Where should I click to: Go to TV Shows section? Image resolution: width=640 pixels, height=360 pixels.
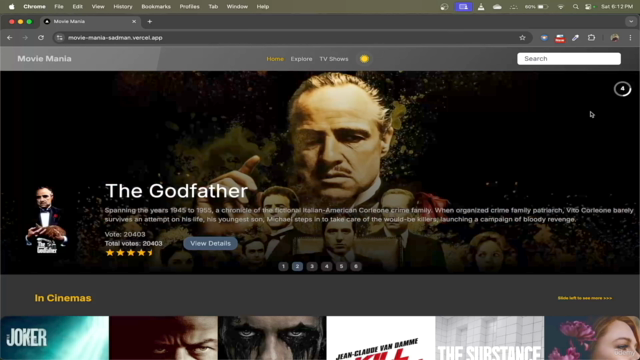(x=334, y=59)
